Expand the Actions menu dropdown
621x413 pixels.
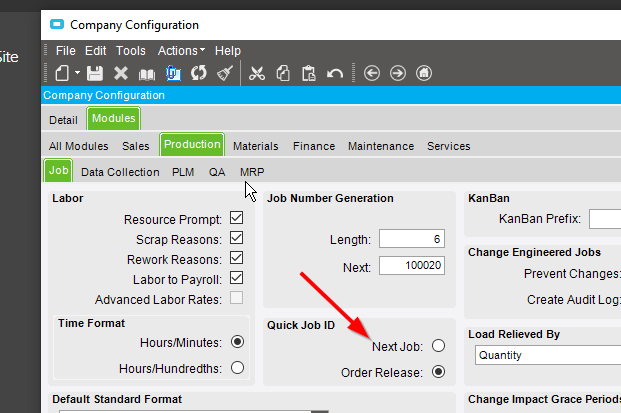click(x=181, y=51)
